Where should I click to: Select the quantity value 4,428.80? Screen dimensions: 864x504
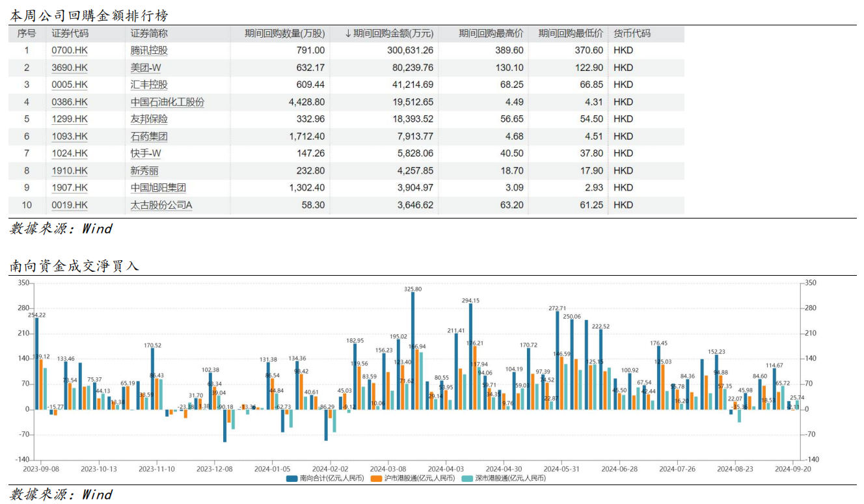(306, 102)
